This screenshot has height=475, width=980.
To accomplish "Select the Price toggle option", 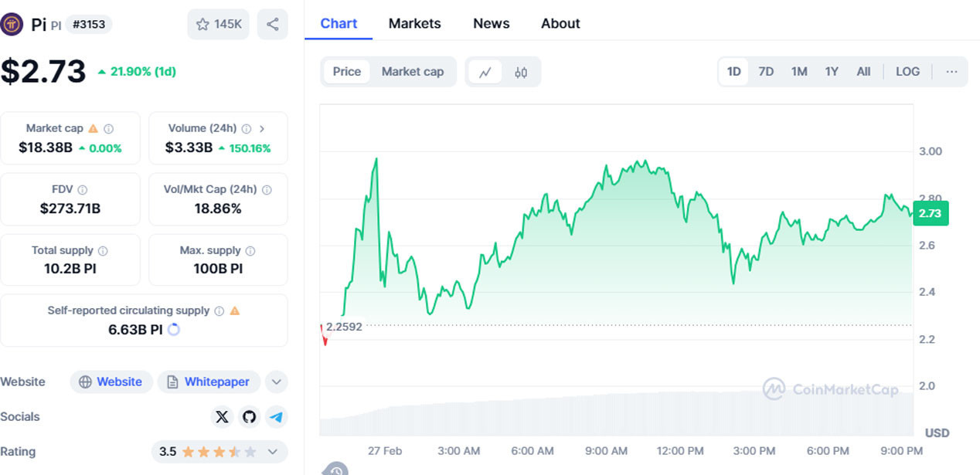I will tap(347, 72).
